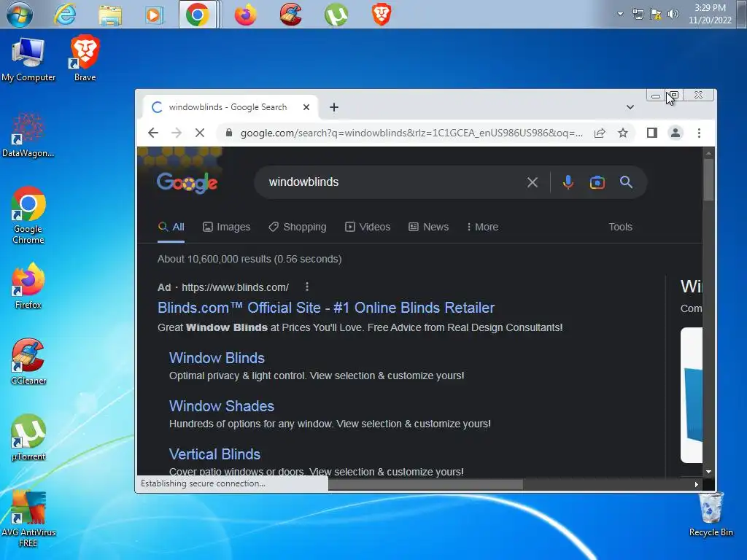
Task: Click the clock showing 3:29 PM
Action: (x=710, y=14)
